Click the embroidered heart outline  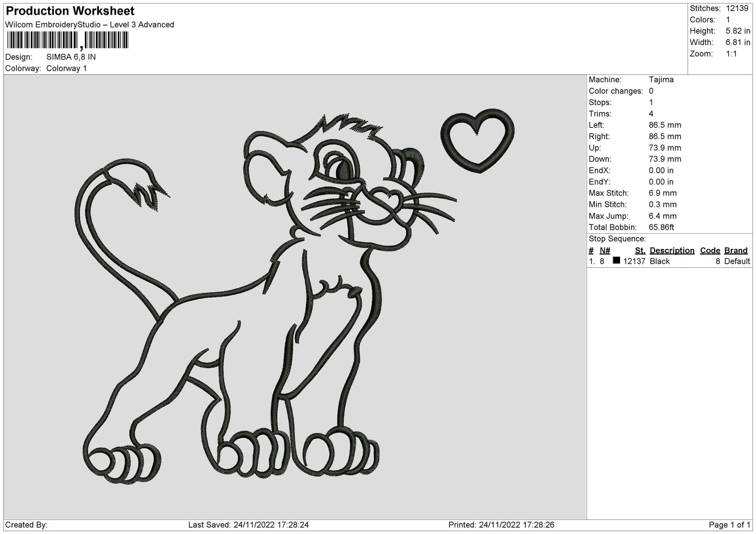click(478, 141)
